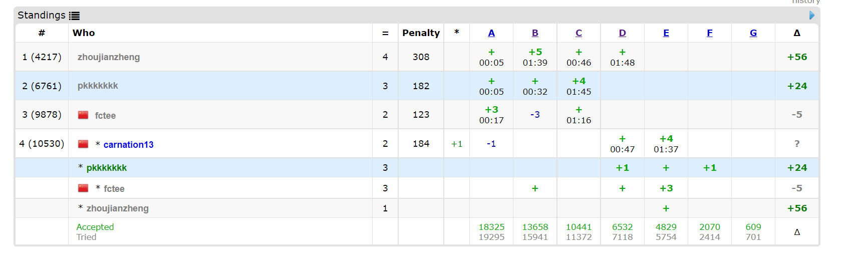Click the flag beside unofficial fctee row
Image resolution: width=868 pixels, height=259 pixels.
tap(83, 188)
